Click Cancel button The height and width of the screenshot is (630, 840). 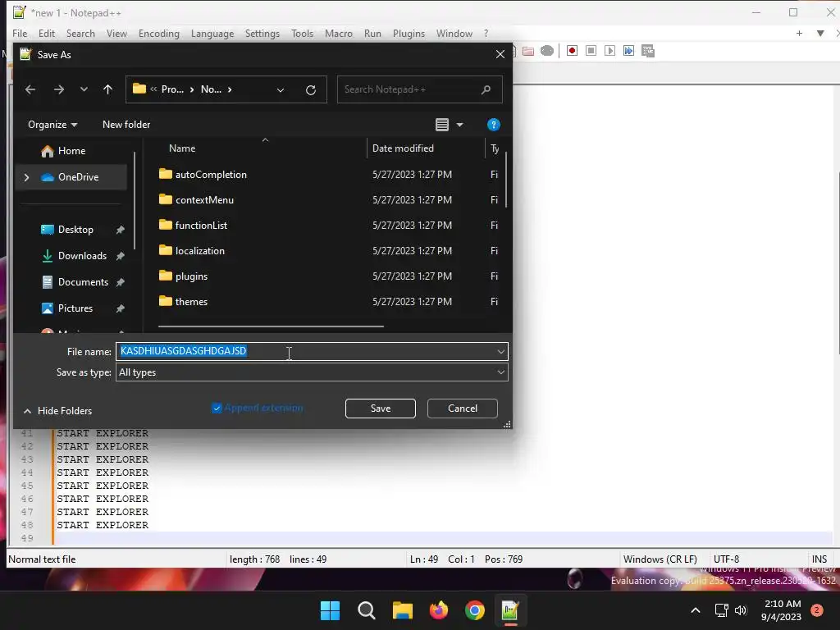463,409
